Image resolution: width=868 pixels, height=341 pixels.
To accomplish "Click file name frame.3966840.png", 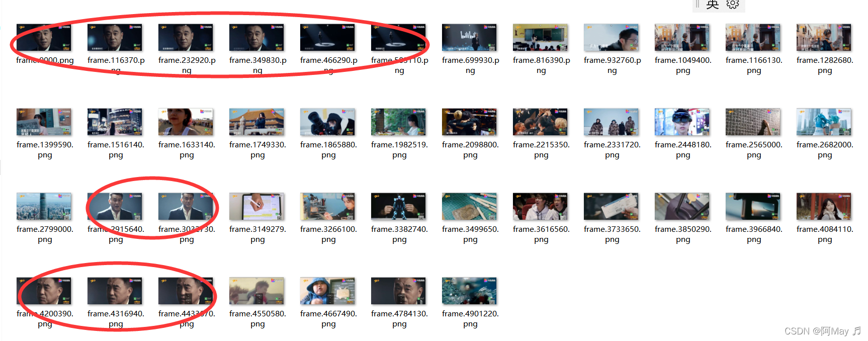I will pos(754,234).
